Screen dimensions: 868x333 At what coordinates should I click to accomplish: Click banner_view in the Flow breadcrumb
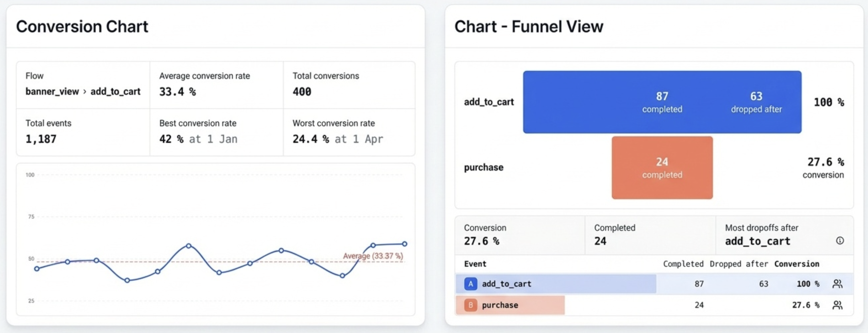pos(53,92)
